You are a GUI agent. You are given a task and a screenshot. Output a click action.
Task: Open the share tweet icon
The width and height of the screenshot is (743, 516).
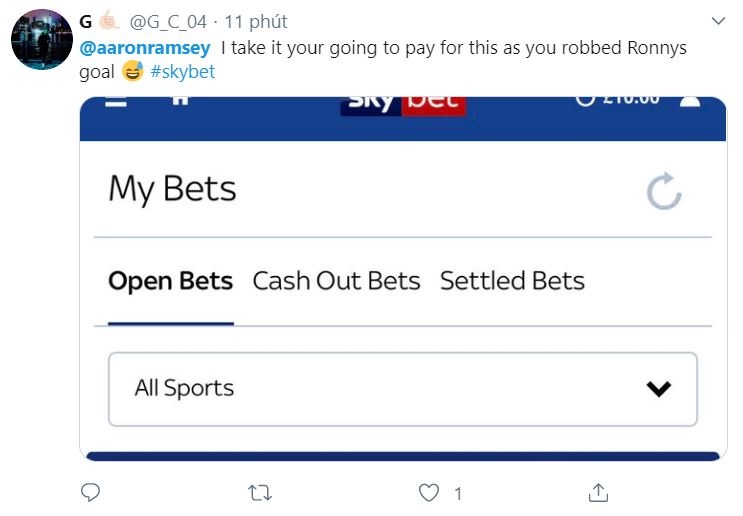[x=599, y=492]
